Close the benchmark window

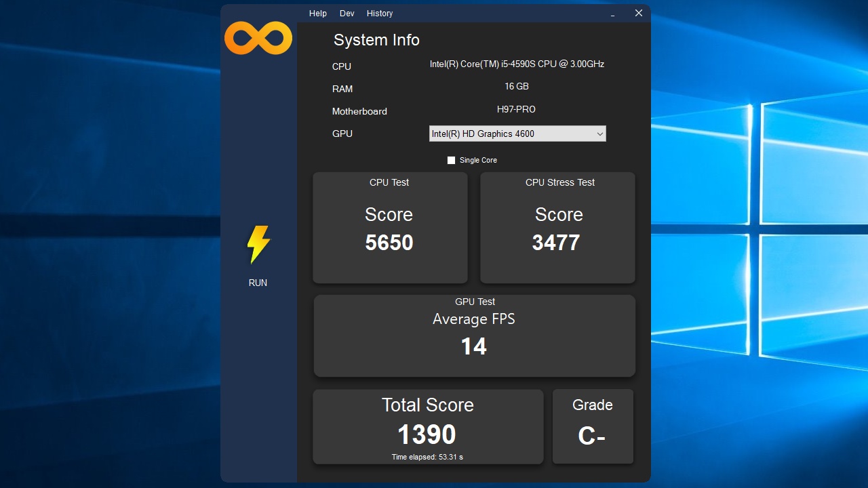[638, 13]
